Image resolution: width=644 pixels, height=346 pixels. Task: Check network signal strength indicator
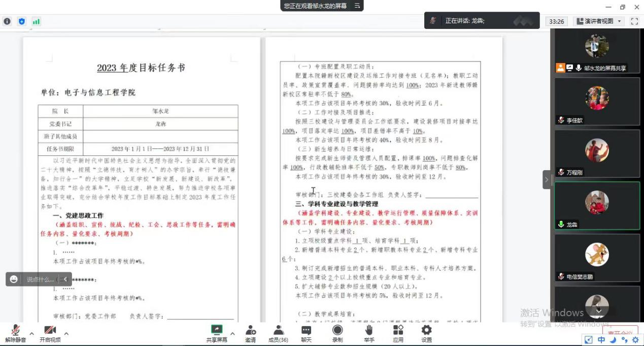pyautogui.click(x=36, y=21)
